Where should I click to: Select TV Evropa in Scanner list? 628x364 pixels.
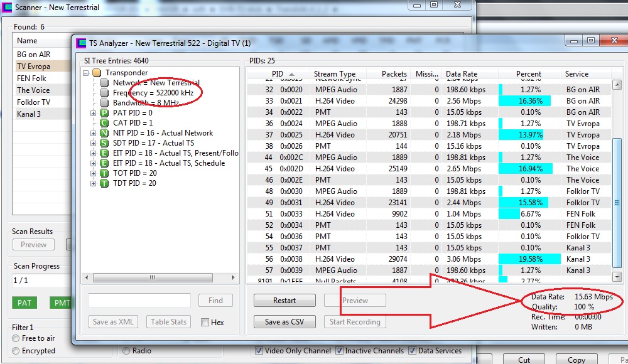point(42,67)
